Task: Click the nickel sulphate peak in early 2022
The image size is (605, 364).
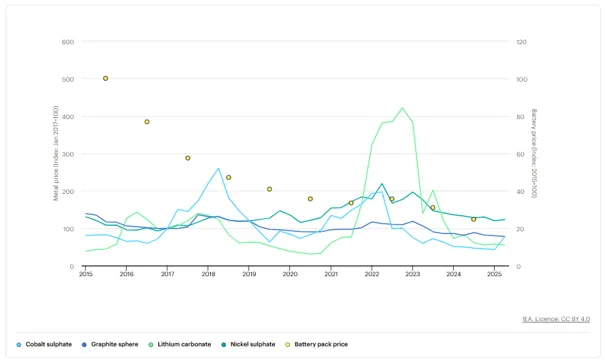Action: click(x=382, y=184)
